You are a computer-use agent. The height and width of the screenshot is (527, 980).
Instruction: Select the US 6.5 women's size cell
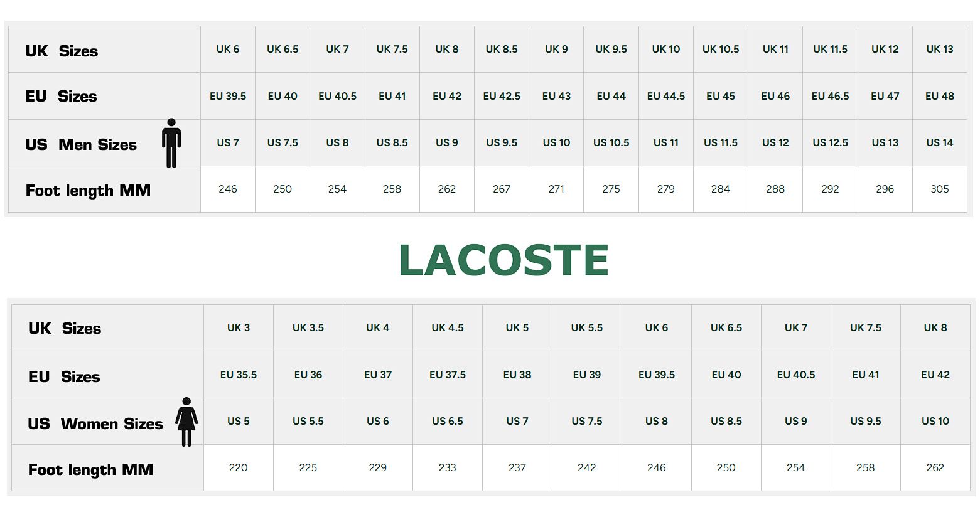click(448, 421)
